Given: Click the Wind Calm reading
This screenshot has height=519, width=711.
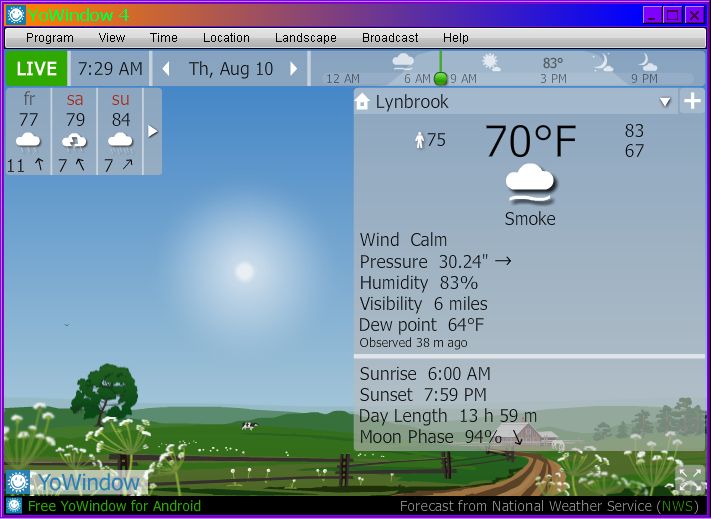Looking at the screenshot, I should [x=403, y=240].
